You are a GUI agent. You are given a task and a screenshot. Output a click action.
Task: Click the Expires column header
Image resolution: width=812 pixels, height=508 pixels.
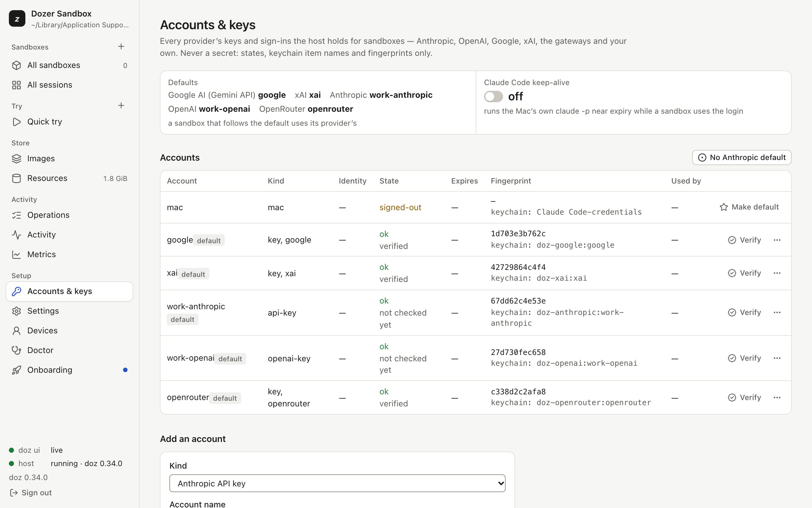pyautogui.click(x=464, y=181)
